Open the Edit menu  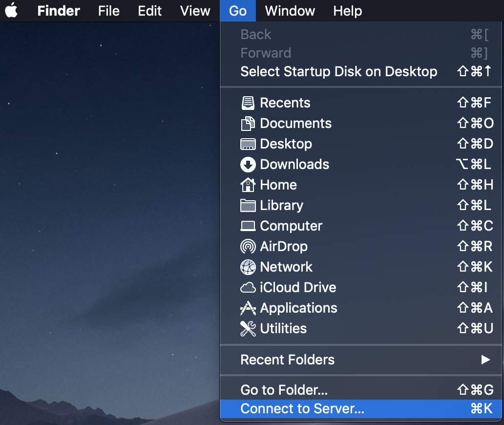pyautogui.click(x=150, y=11)
